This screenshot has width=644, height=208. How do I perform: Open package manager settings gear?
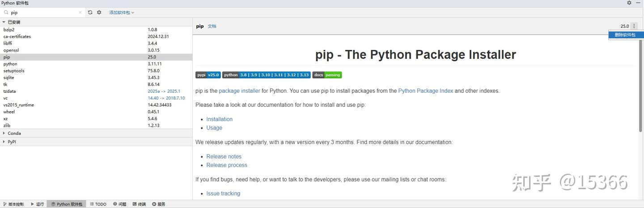pyautogui.click(x=99, y=12)
